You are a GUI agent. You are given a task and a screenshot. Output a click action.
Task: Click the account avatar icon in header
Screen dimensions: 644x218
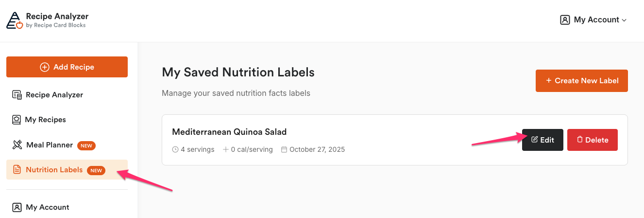[565, 20]
